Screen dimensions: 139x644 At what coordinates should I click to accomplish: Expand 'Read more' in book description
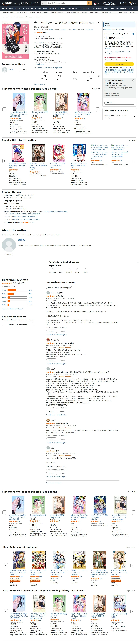click(x=39, y=64)
